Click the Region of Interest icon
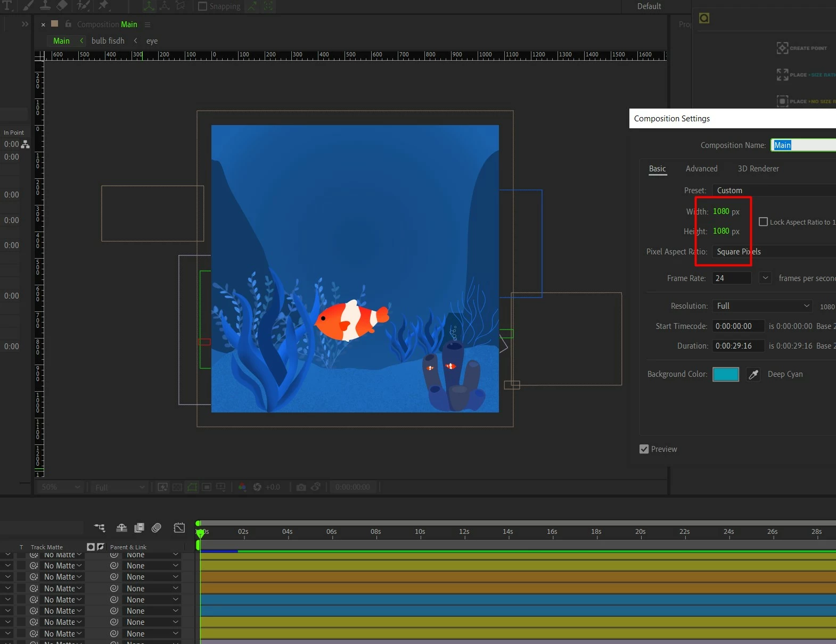836x644 pixels. pyautogui.click(x=207, y=487)
